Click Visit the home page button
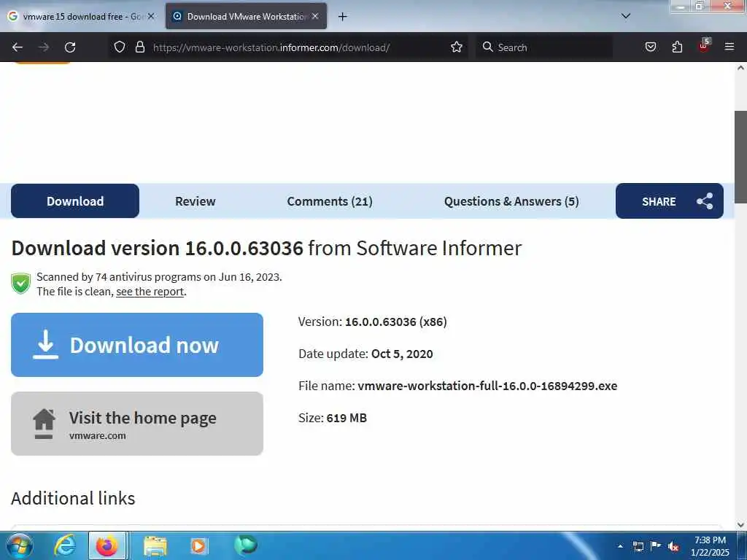The height and width of the screenshot is (560, 747). pos(137,424)
